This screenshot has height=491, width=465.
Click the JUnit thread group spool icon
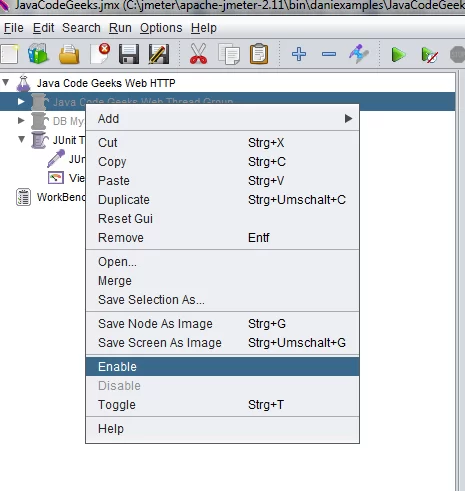pos(39,140)
